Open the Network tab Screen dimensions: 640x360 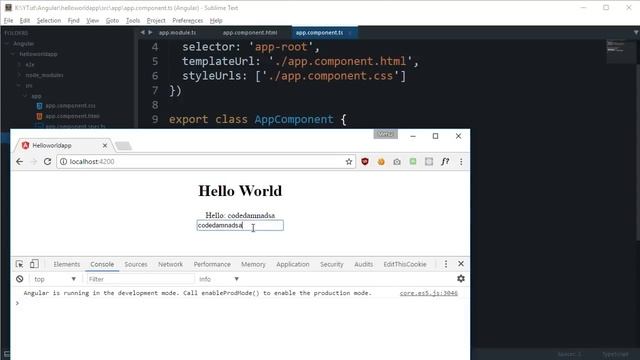coord(170,264)
